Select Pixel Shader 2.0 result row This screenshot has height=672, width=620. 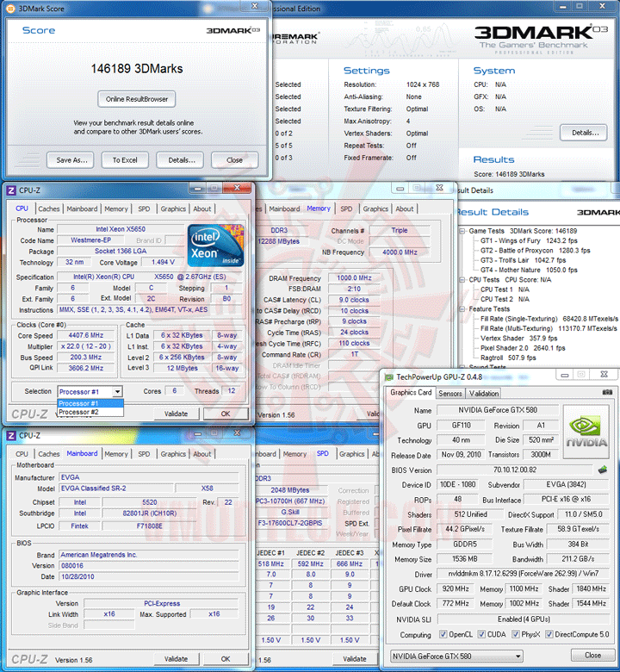(523, 348)
